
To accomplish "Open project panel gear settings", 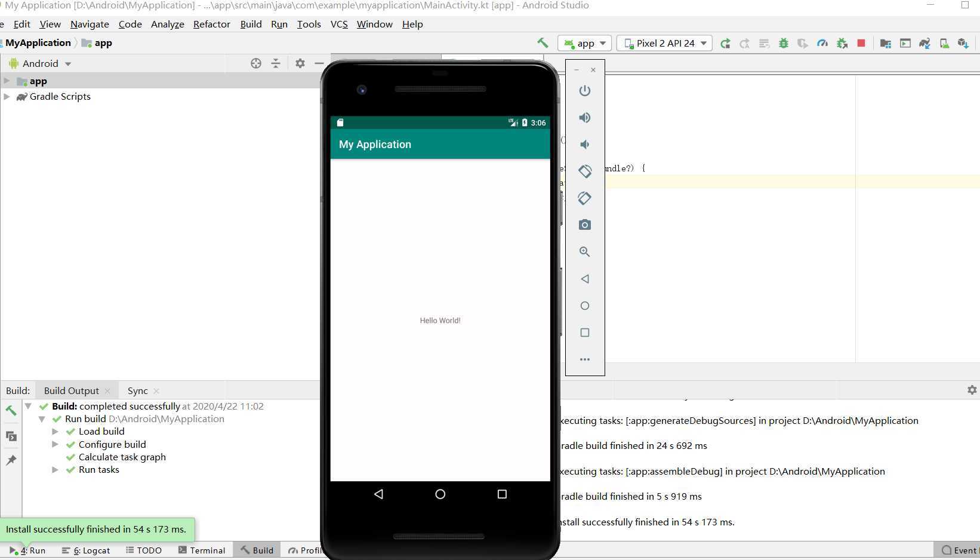I will click(300, 63).
